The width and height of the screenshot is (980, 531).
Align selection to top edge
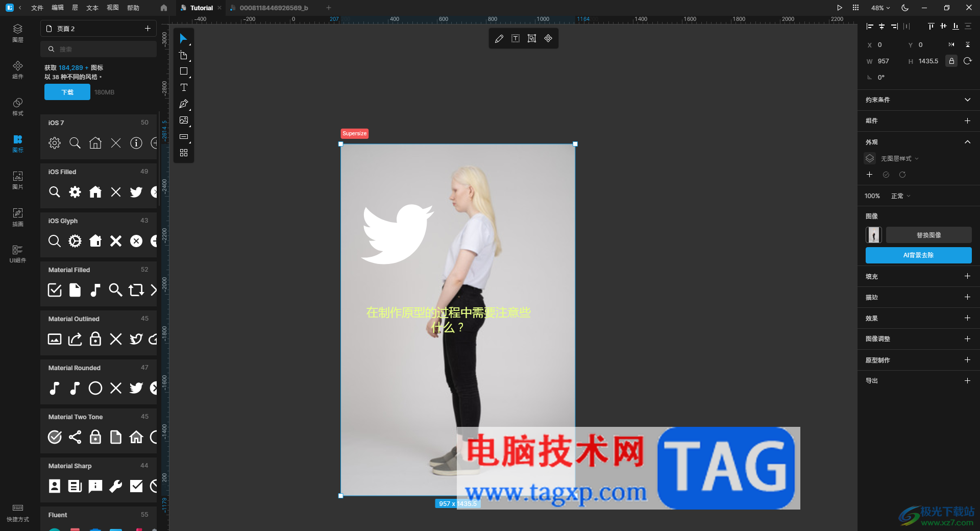(931, 26)
